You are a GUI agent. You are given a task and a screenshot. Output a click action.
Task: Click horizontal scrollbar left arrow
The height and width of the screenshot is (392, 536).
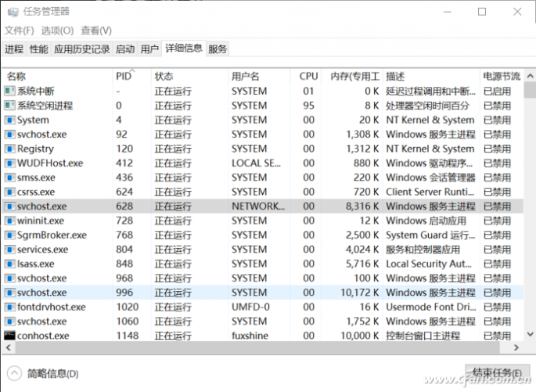point(8,347)
